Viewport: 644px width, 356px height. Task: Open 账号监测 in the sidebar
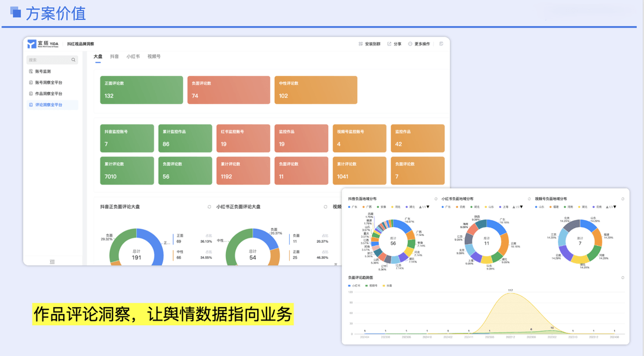pyautogui.click(x=43, y=71)
